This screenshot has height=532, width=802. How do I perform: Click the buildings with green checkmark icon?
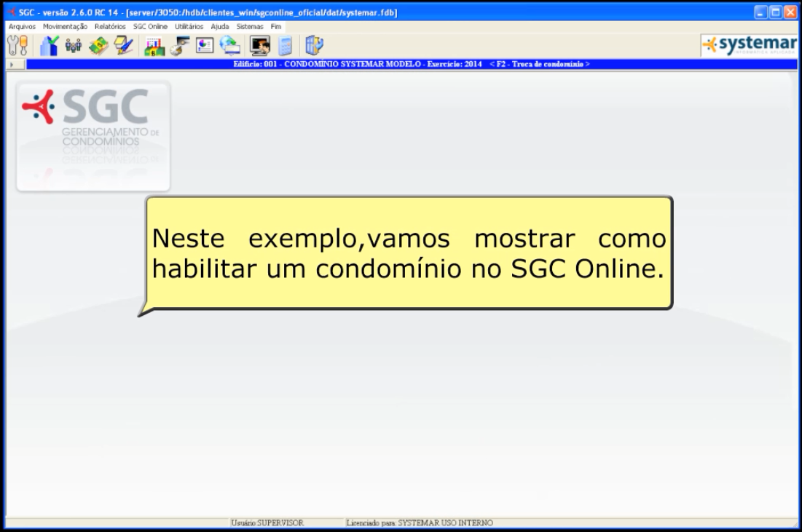[x=50, y=46]
